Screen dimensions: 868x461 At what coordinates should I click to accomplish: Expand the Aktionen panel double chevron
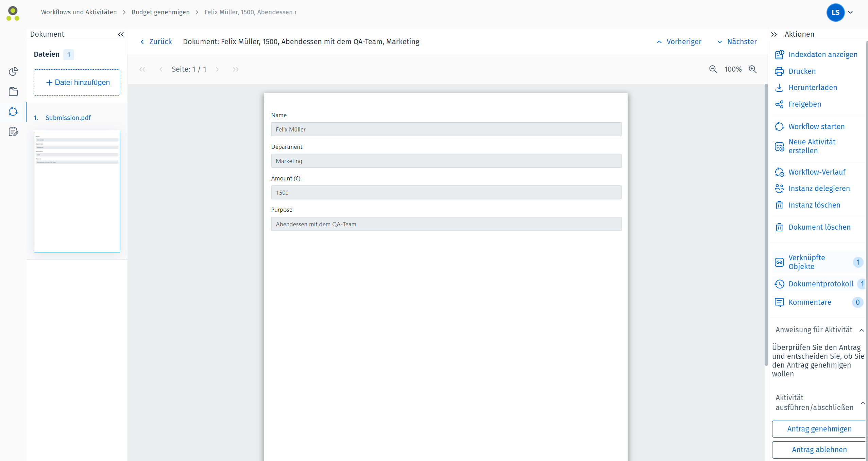click(774, 34)
